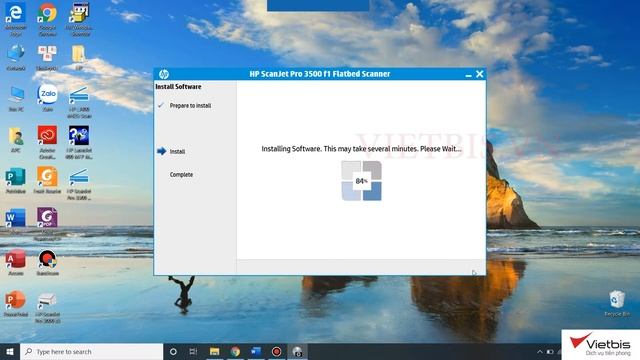Open the Windows Start menu
The width and height of the screenshot is (640, 360).
[x=10, y=351]
